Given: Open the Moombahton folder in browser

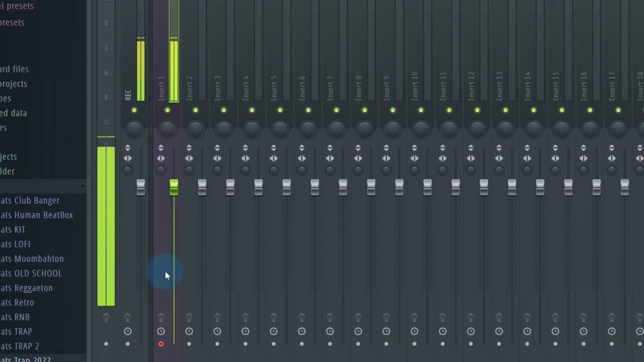Looking at the screenshot, I should click(x=32, y=258).
